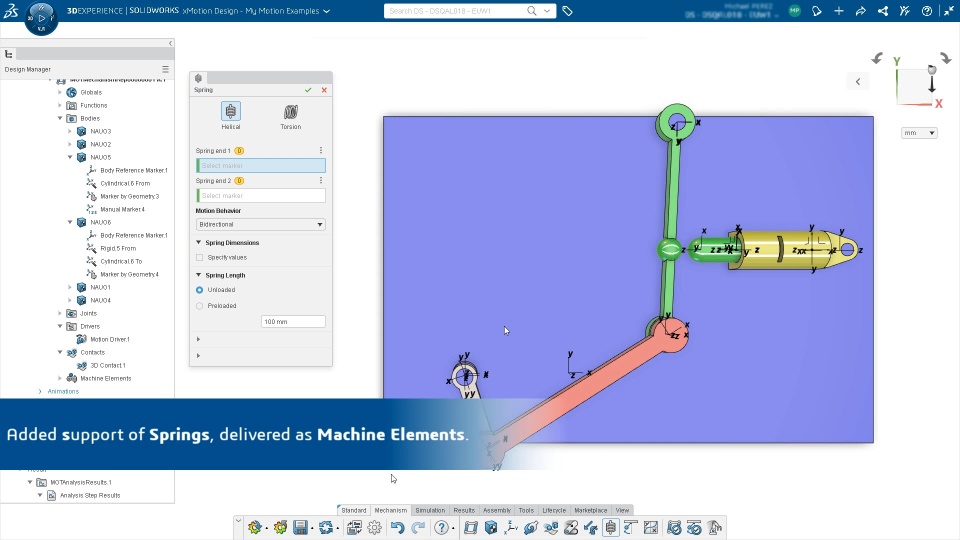Switch to the Results tab
This screenshot has width=960, height=540.
[x=464, y=510]
